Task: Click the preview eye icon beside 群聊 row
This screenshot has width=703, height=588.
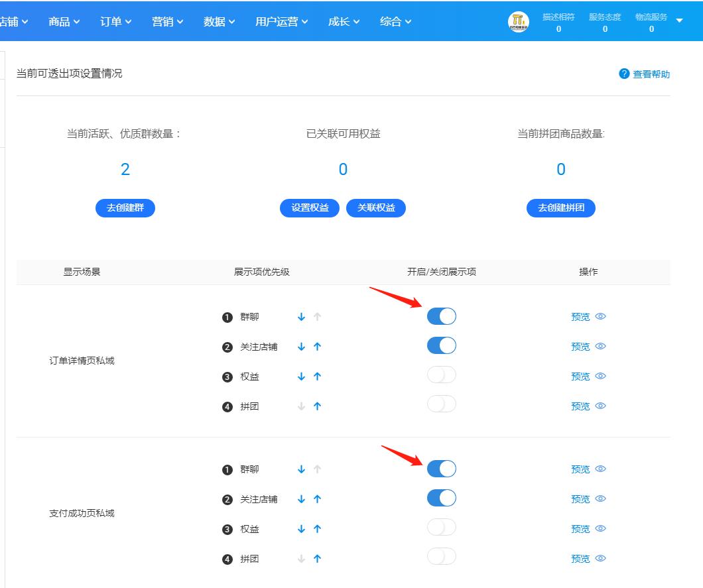Action: (600, 317)
